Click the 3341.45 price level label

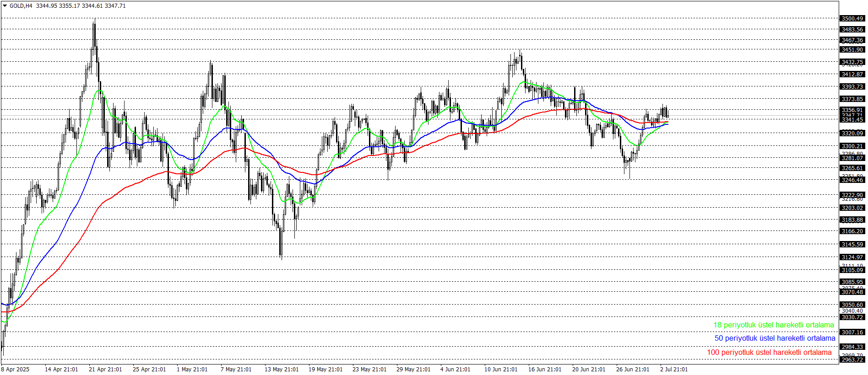tap(852, 120)
